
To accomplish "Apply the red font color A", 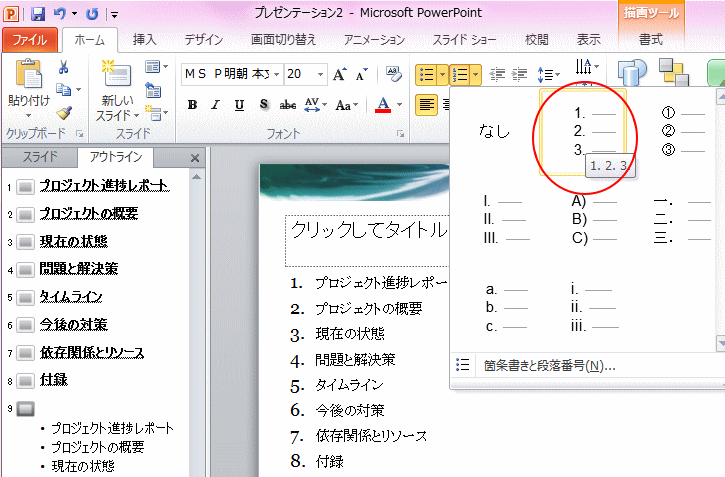I will [383, 105].
